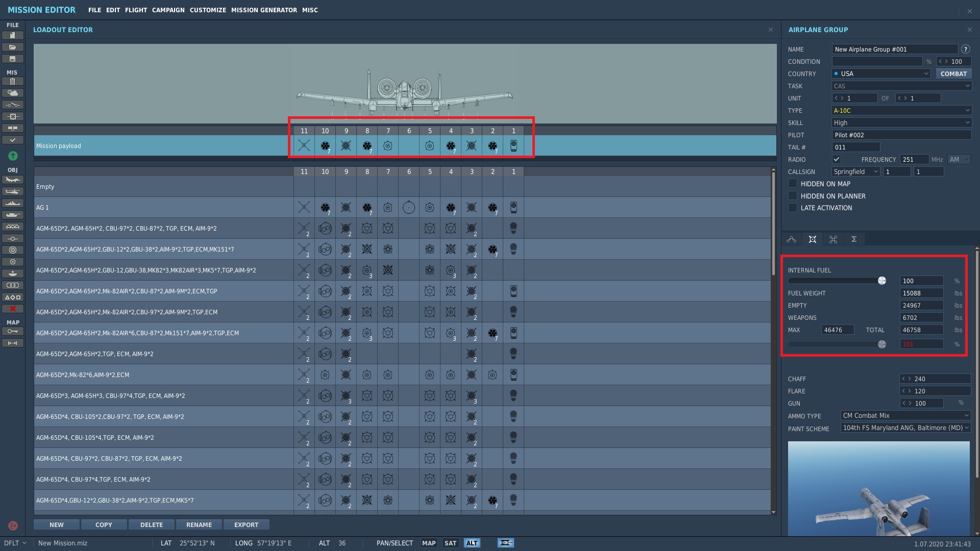Increase the CHAFF stepper value
980x551 pixels.
(909, 379)
